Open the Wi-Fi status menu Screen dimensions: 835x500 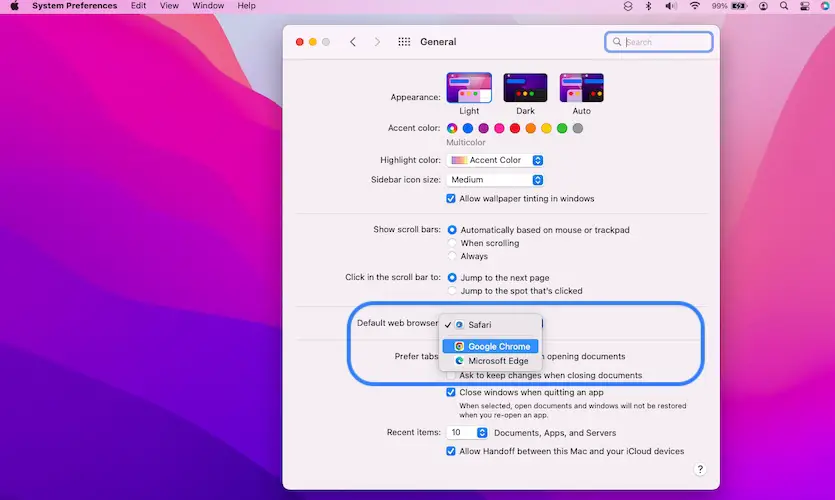694,6
